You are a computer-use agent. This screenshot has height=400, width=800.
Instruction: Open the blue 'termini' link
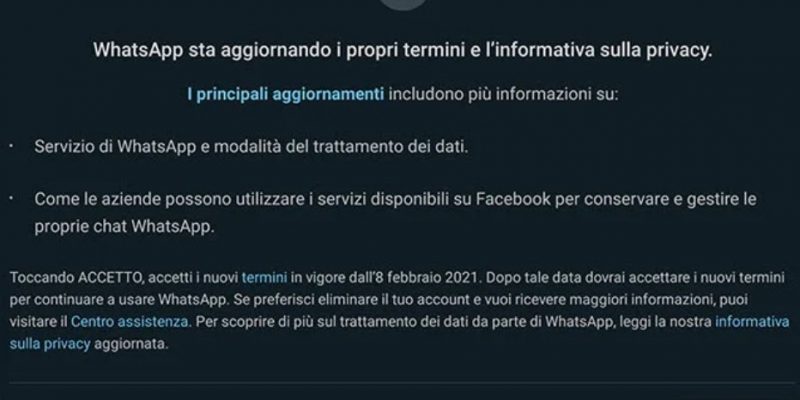pyautogui.click(x=264, y=278)
